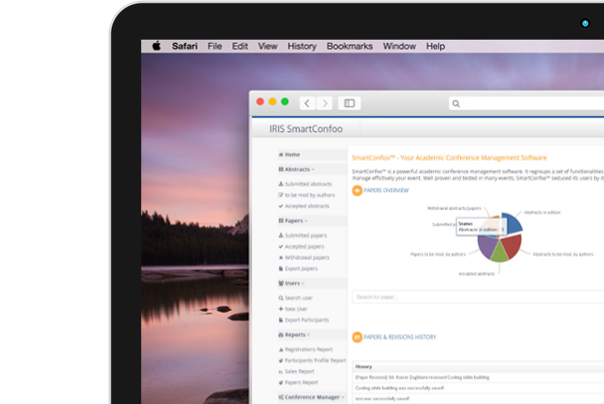Go to Withdrawal papers
The width and height of the screenshot is (604, 404).
click(310, 257)
